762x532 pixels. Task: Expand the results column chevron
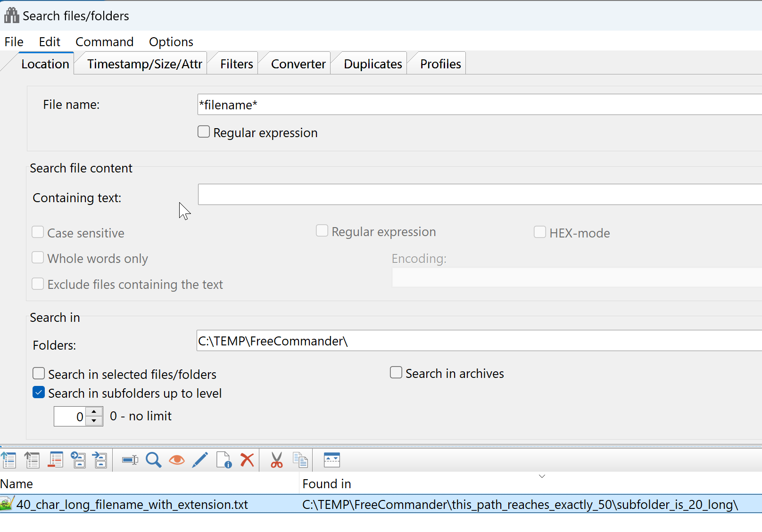542,476
